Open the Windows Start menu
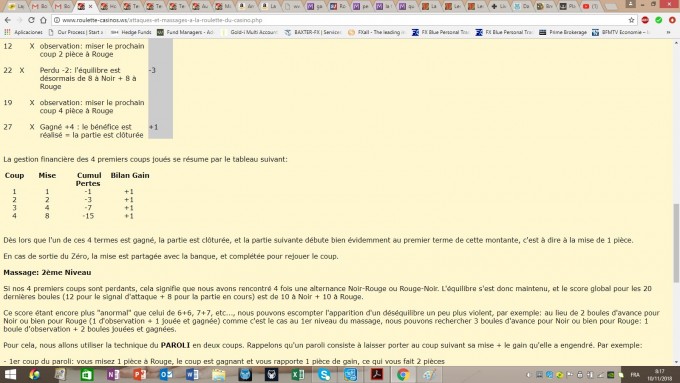 click(x=10, y=374)
